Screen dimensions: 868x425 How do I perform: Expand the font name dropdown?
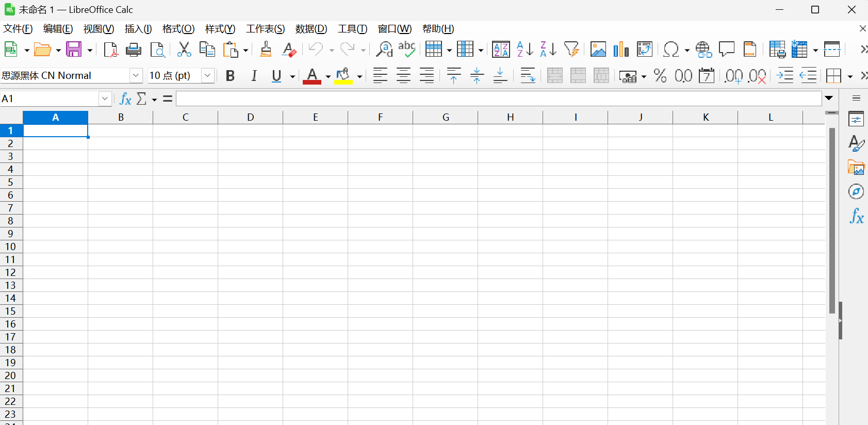[x=136, y=76]
